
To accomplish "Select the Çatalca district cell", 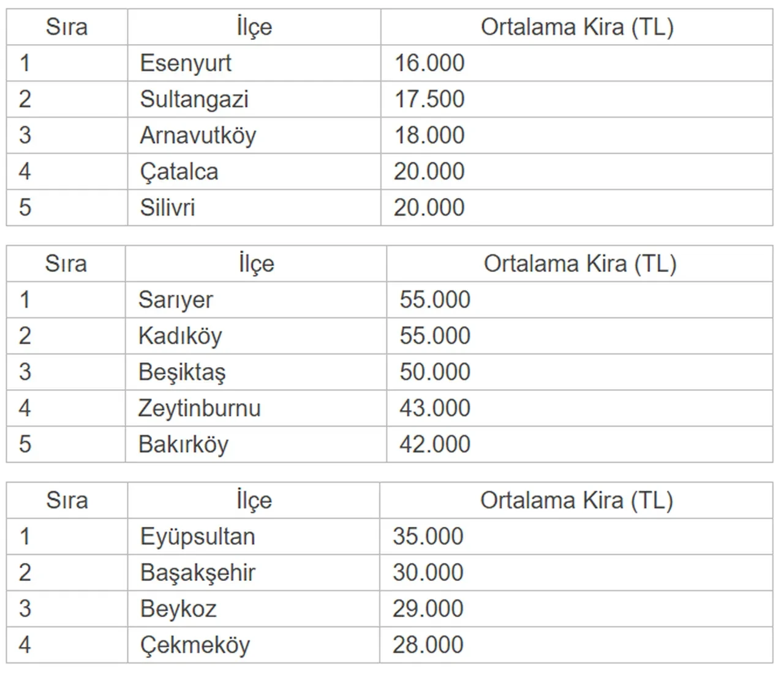I will pos(179,172).
